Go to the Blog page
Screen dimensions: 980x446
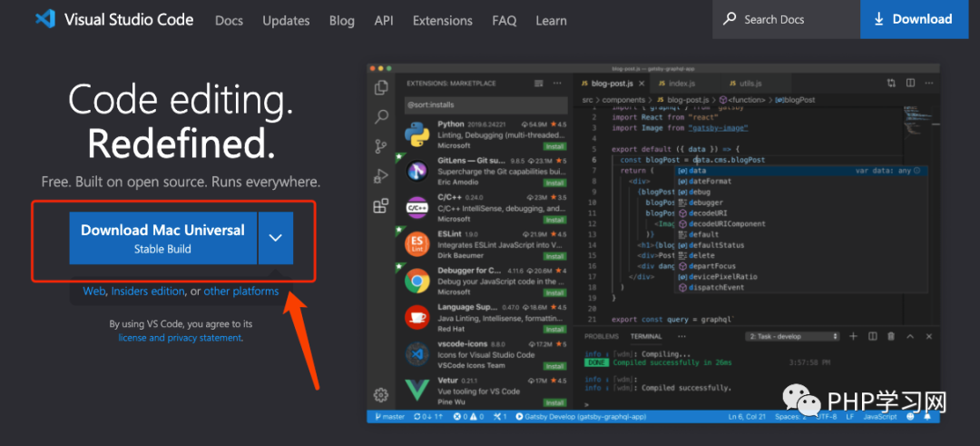(342, 21)
